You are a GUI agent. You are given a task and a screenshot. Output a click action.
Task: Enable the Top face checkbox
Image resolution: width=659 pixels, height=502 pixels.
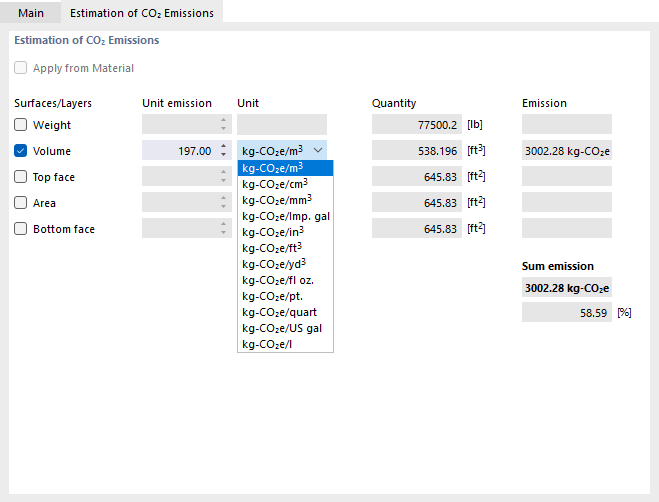coord(21,177)
